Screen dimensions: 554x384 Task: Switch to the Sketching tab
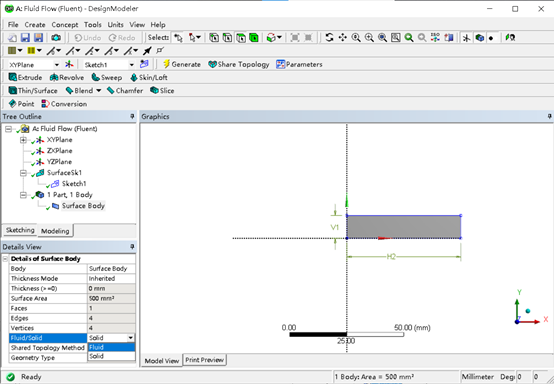(20, 230)
